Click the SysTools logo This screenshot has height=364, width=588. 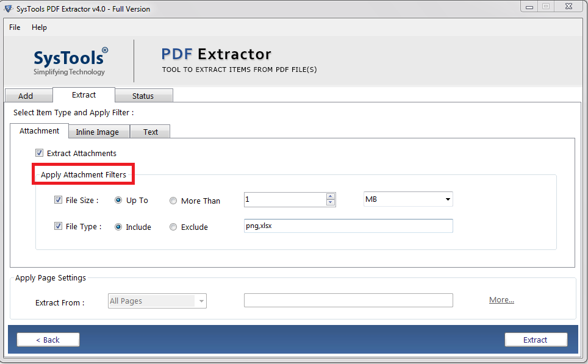tap(70, 61)
